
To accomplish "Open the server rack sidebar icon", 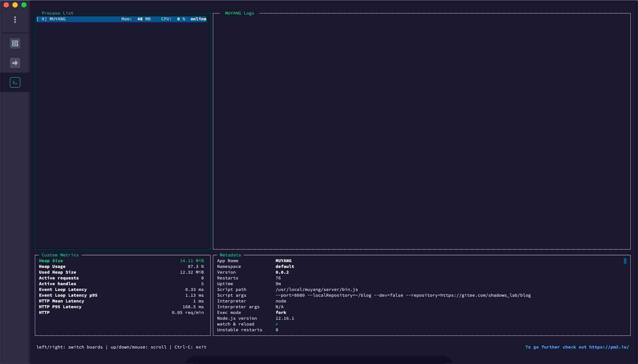I will coord(15,43).
